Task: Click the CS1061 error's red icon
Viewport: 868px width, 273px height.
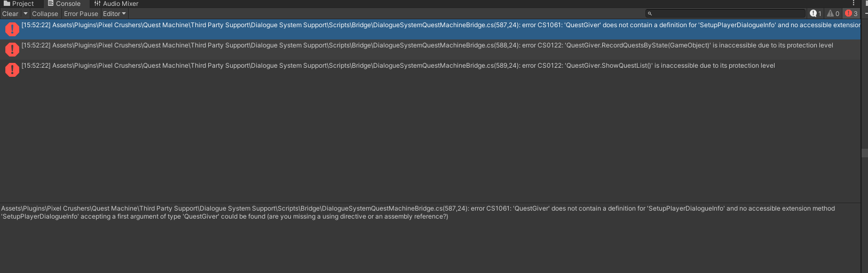Action: click(x=12, y=29)
